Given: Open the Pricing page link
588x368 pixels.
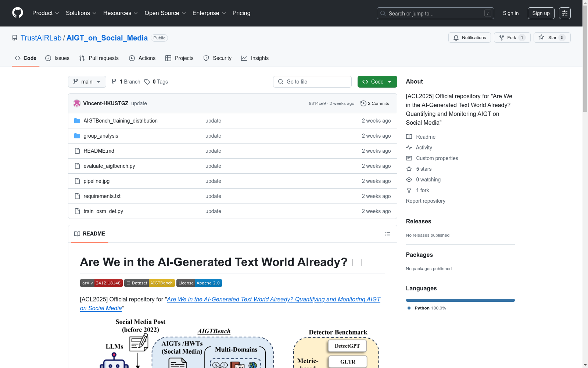Looking at the screenshot, I should 241,13.
